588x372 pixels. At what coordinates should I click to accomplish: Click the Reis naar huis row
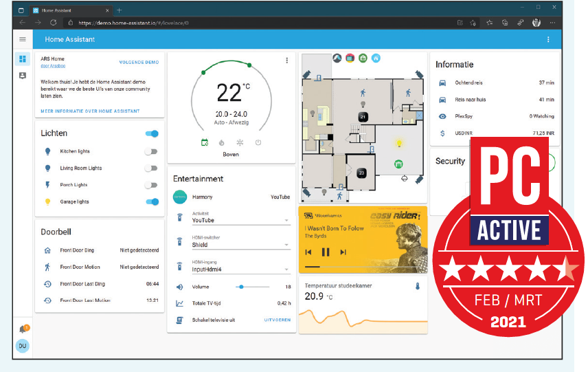(496, 100)
